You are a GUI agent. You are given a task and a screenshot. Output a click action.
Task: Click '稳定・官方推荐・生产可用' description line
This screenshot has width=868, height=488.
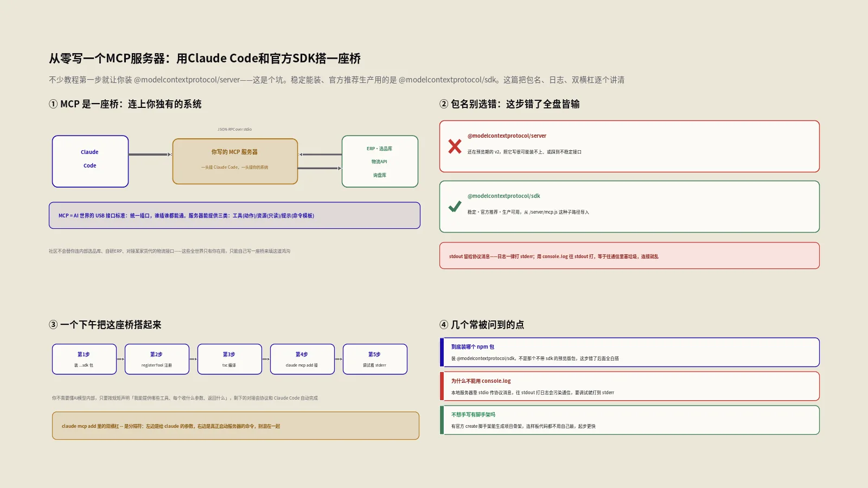528,213
